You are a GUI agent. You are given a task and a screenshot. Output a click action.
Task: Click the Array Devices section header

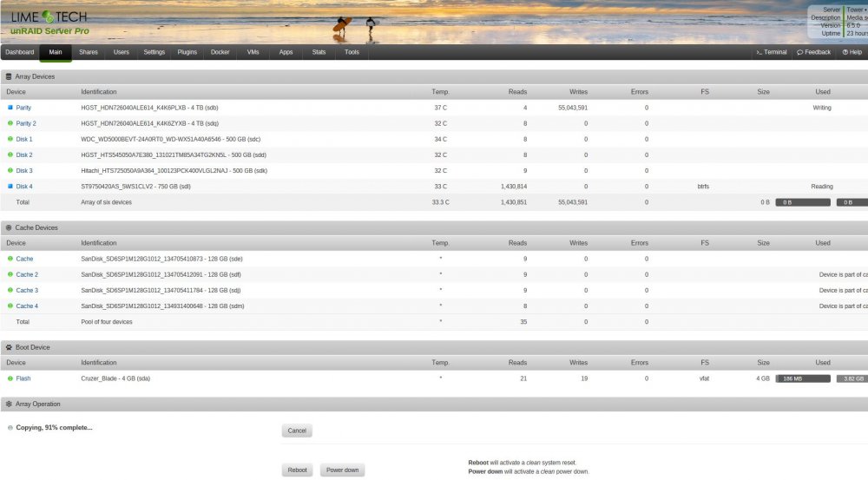(x=434, y=76)
